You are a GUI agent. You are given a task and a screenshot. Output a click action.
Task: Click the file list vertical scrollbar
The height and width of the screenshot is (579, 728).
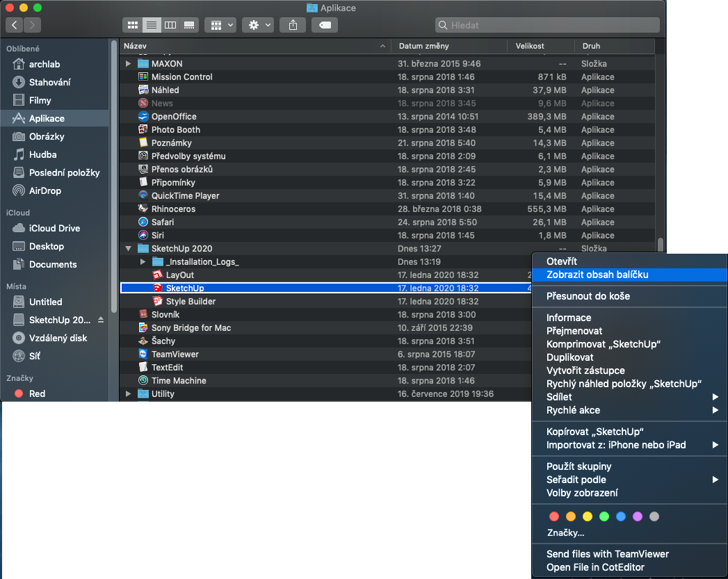[661, 245]
